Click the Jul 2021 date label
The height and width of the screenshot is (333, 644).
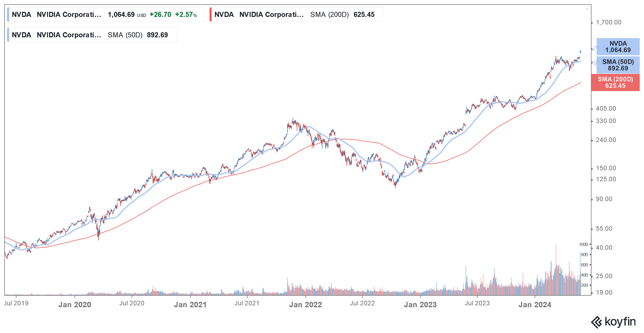[x=247, y=303]
